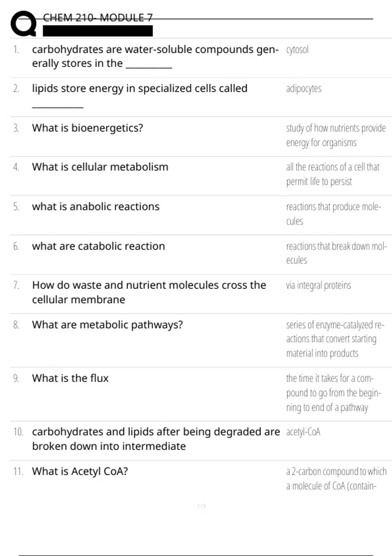Select the "What is the flux" question
Image resolution: width=392 pixels, height=556 pixels.
click(70, 378)
